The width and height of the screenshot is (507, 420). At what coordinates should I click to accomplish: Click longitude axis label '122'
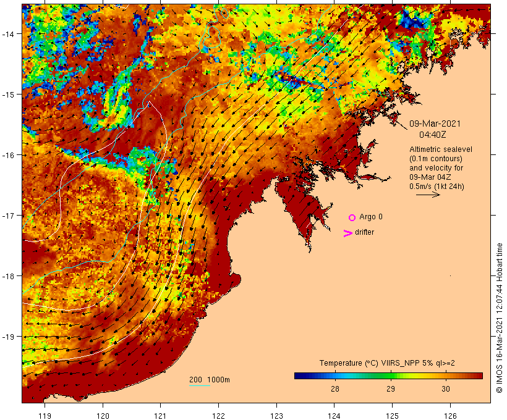[219, 416]
